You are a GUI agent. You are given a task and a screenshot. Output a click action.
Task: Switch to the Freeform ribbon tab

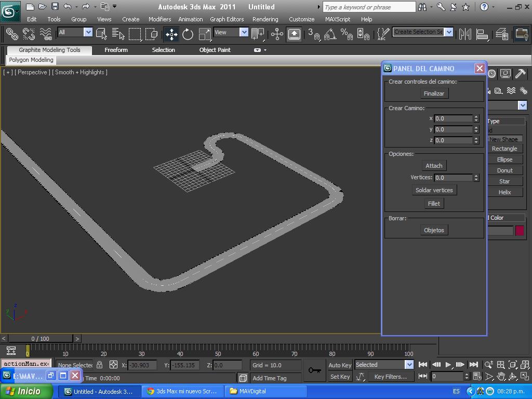pyautogui.click(x=116, y=50)
